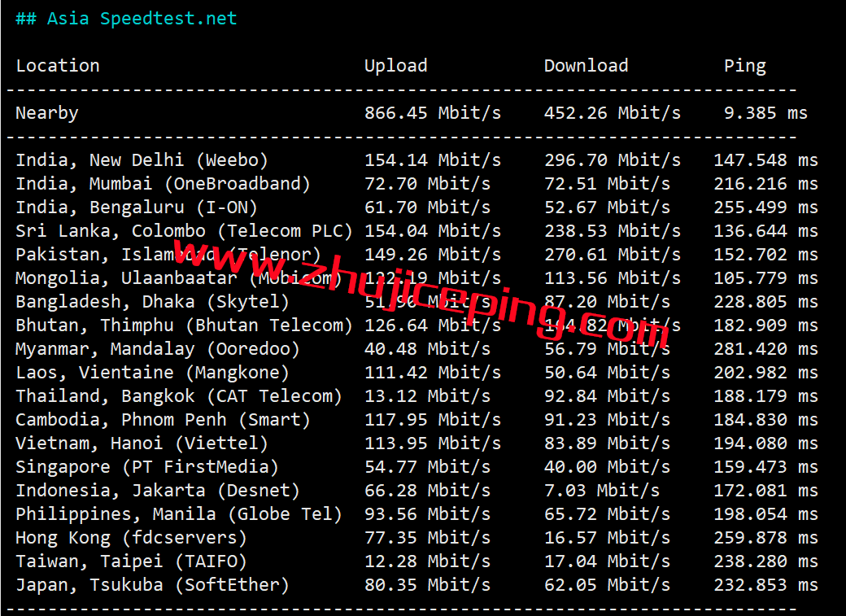Click 'Taiwan, Taipei (TAIFO)' row label

coord(131,562)
